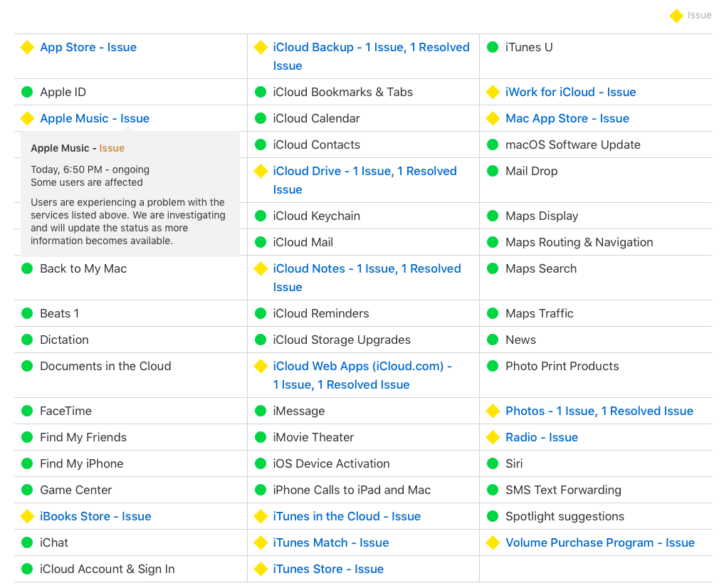Click the green dot beside Siri

click(x=492, y=464)
